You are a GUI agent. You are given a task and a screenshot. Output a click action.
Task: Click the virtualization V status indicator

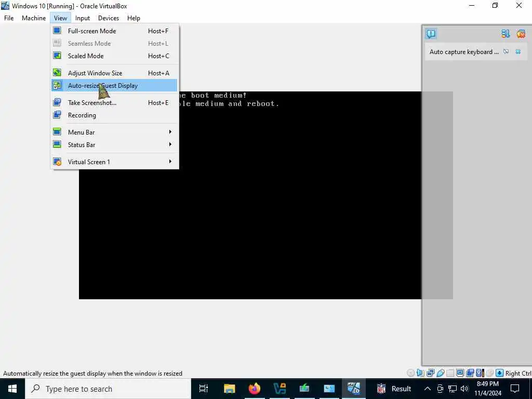pos(480,373)
